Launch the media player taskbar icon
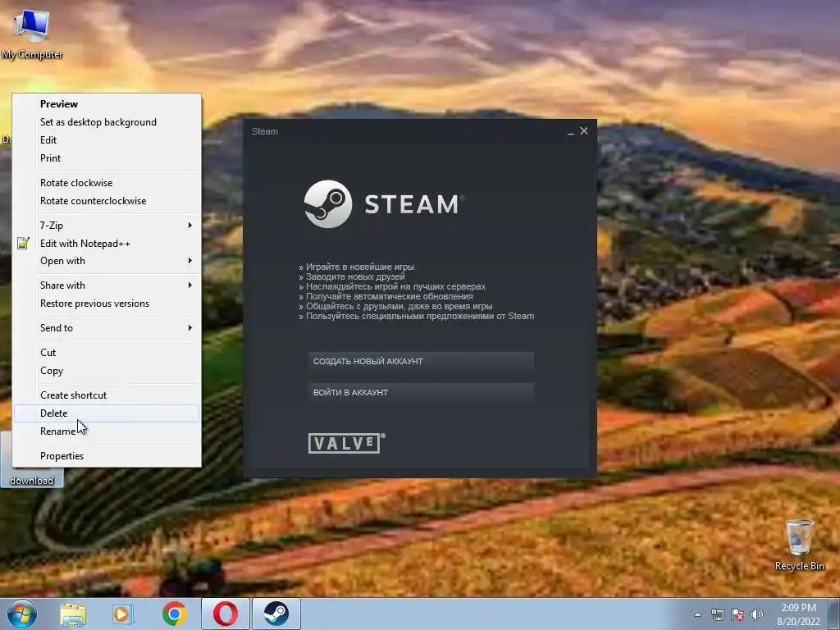The width and height of the screenshot is (840, 630). pos(123,614)
